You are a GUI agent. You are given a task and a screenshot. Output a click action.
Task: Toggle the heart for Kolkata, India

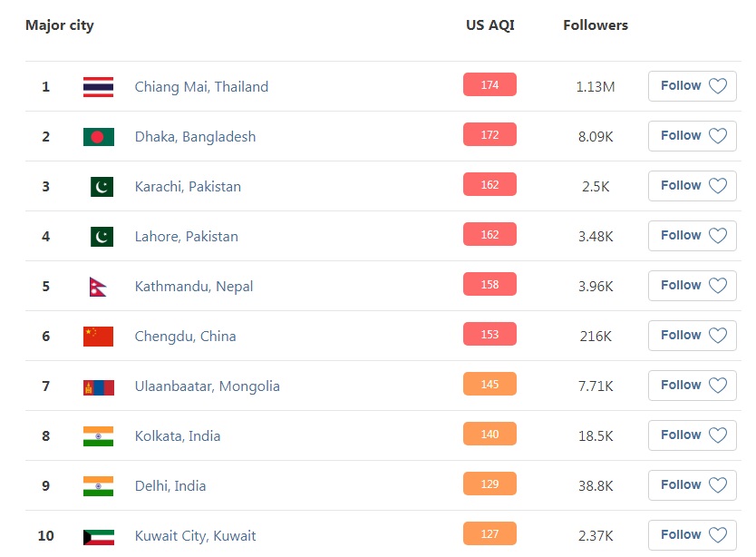click(717, 435)
